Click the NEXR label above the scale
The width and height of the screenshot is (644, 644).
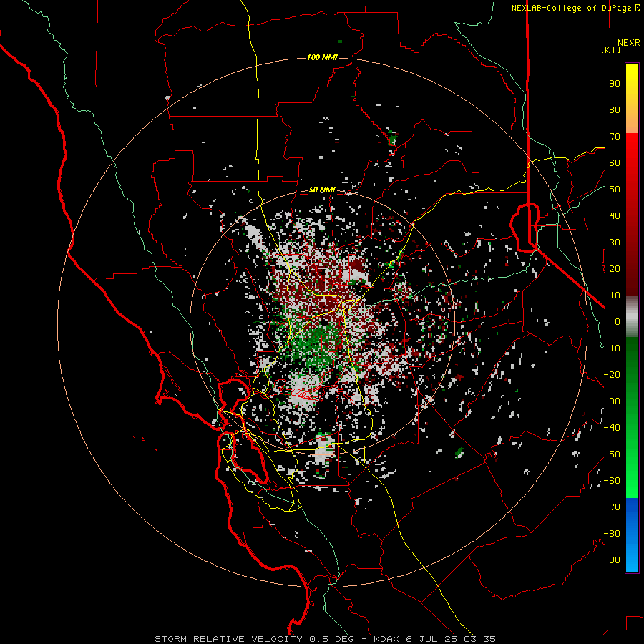coord(628,43)
